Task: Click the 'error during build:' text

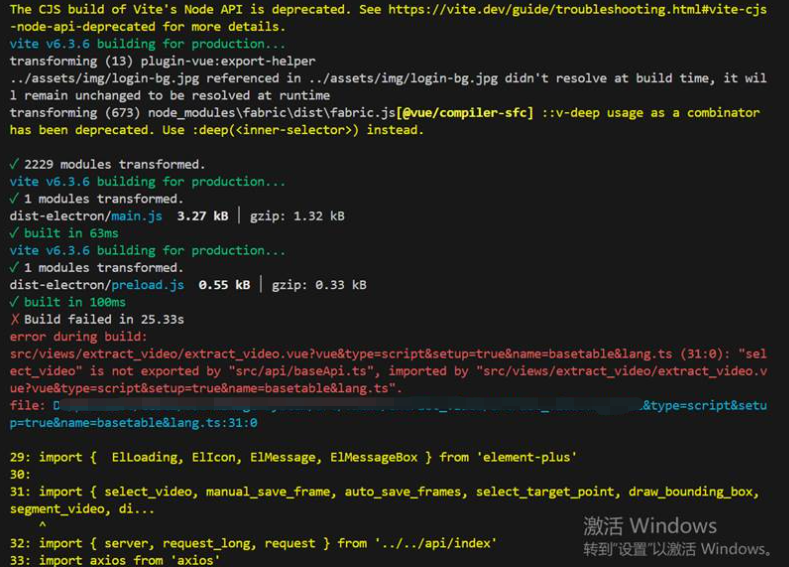Action: 78,336
